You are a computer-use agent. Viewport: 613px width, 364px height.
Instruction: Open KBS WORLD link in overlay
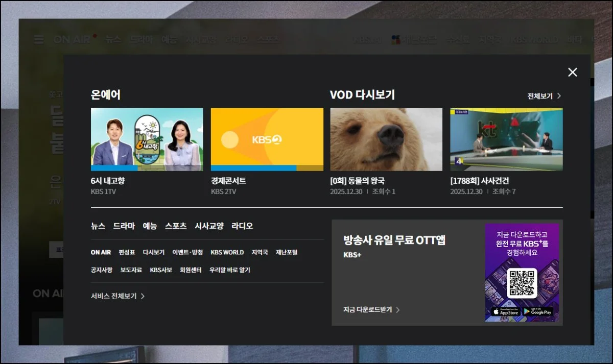click(227, 252)
